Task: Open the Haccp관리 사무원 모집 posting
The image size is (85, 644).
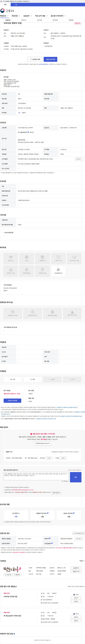Action: [12, 616]
